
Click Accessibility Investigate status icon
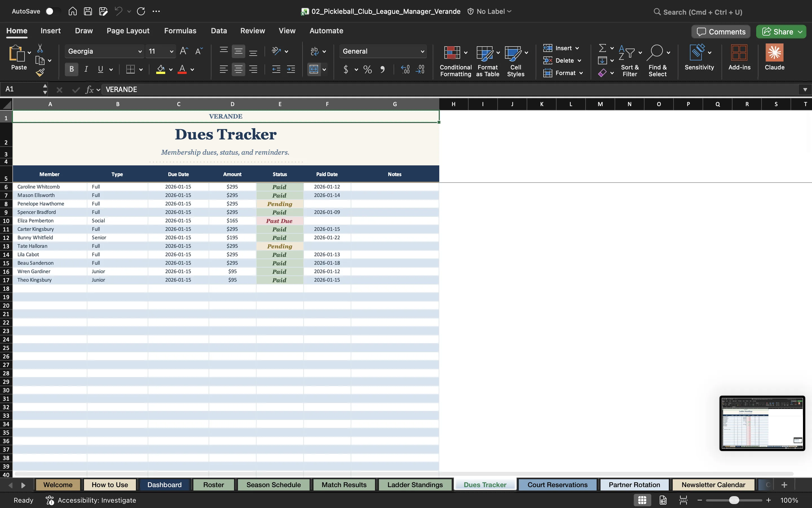point(50,500)
